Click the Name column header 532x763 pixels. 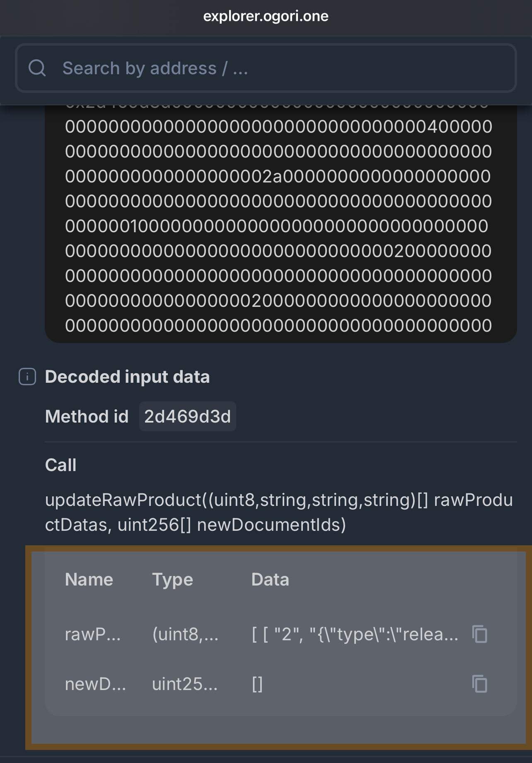89,579
